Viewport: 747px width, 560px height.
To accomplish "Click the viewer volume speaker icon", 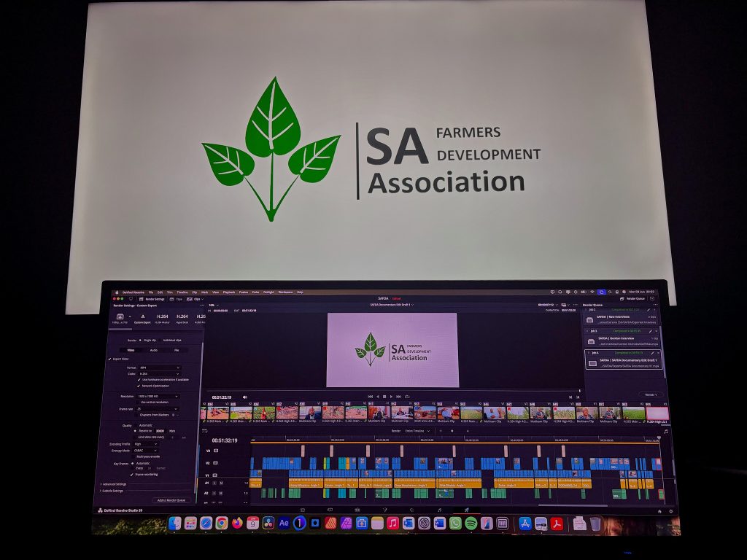I will pos(244,397).
